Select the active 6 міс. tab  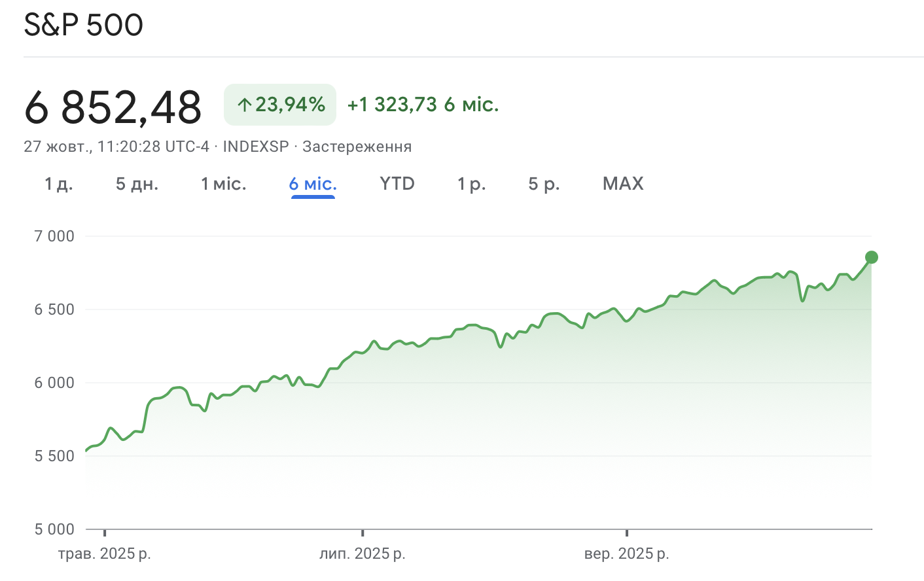coord(313,184)
